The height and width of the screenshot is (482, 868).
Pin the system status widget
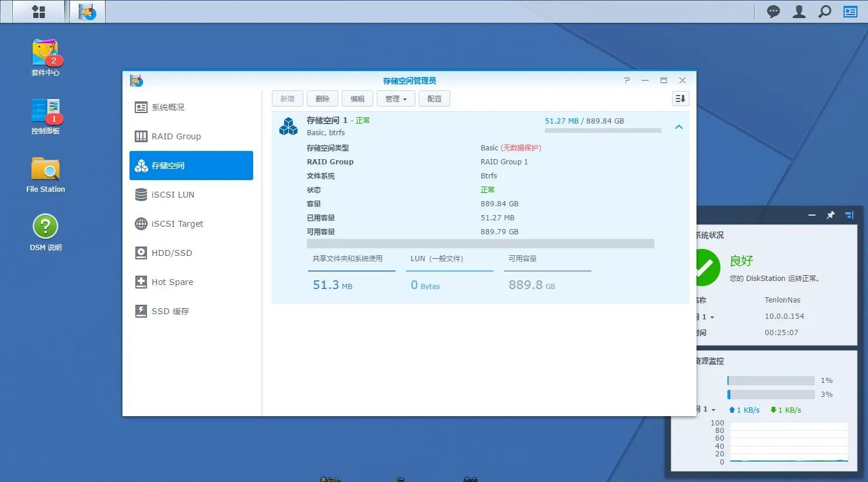[x=831, y=215]
